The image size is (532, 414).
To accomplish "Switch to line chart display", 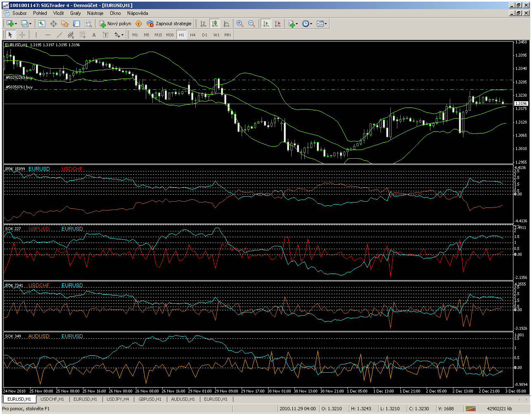I will pyautogui.click(x=226, y=24).
